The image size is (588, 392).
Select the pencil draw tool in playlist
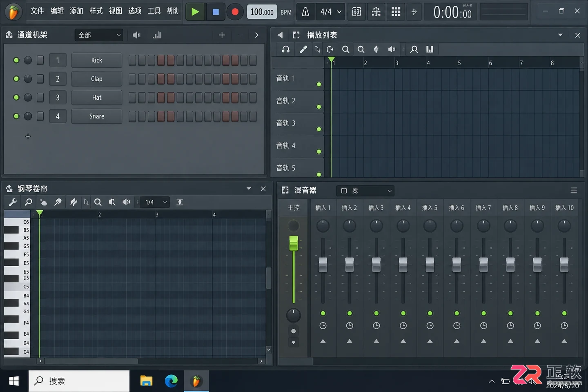pyautogui.click(x=303, y=49)
